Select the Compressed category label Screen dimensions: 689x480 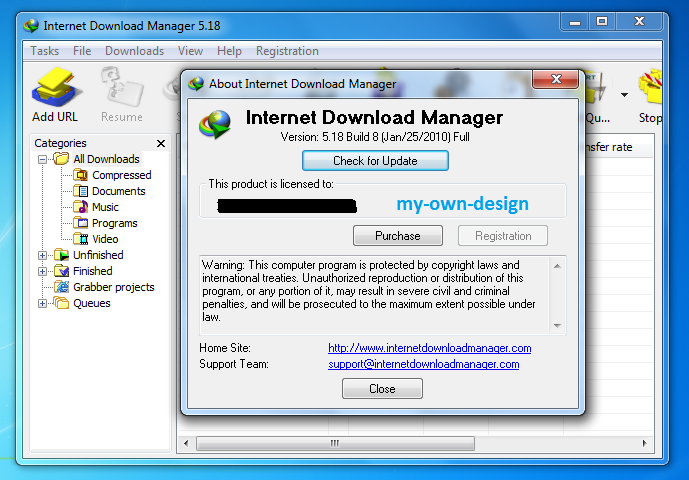click(122, 175)
